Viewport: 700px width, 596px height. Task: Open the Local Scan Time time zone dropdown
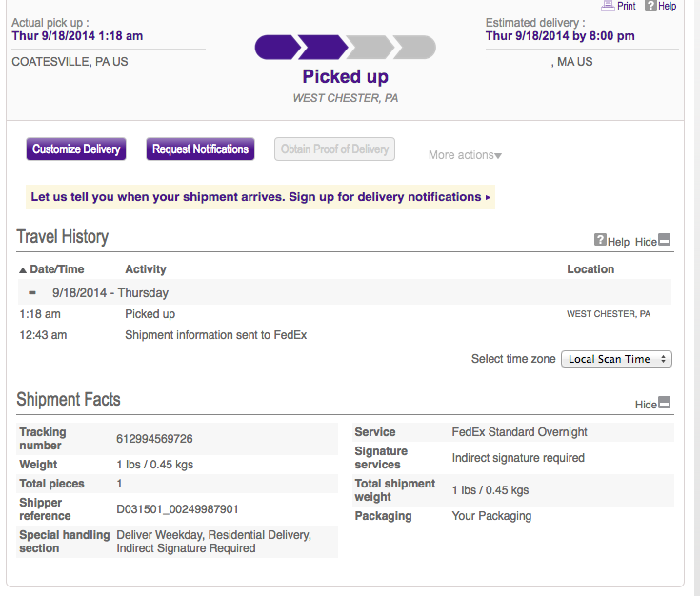617,359
